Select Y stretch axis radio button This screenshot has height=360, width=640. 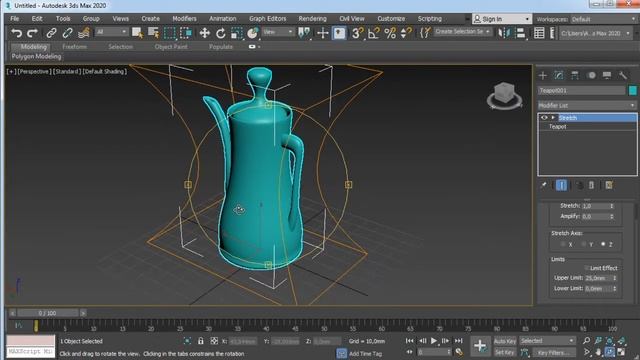tap(584, 244)
